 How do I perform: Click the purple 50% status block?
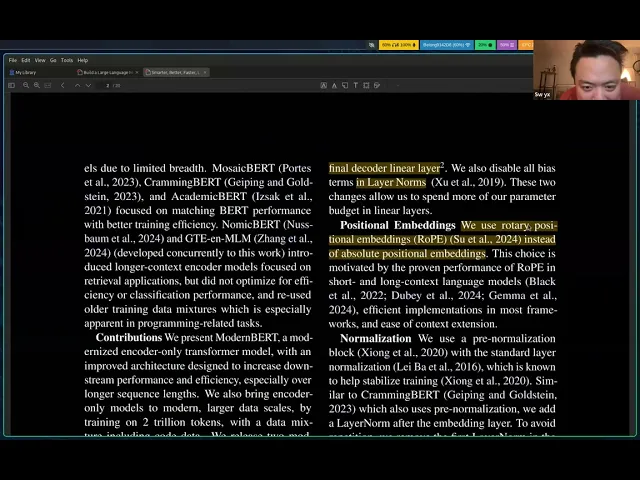click(x=507, y=45)
